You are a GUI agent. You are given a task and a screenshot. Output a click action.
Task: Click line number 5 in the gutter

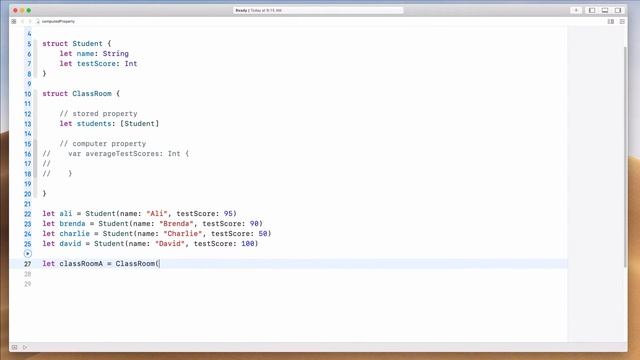(29, 44)
